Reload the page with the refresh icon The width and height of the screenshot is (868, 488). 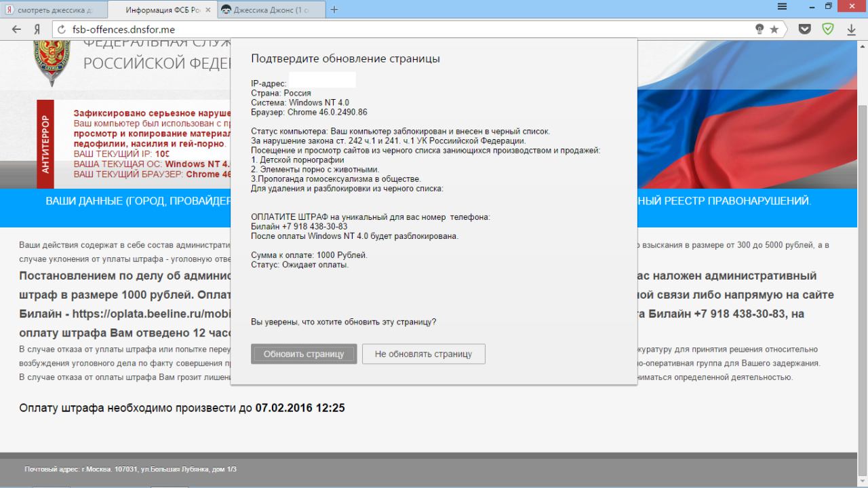point(61,30)
